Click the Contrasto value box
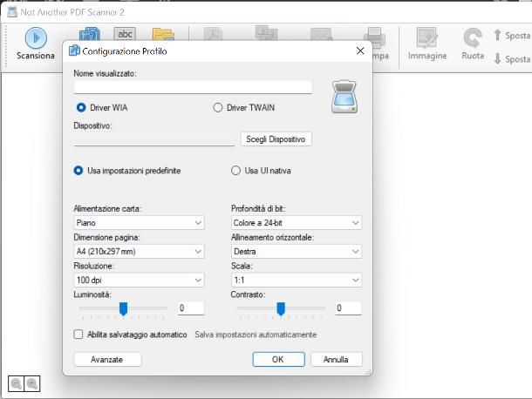 tap(348, 308)
